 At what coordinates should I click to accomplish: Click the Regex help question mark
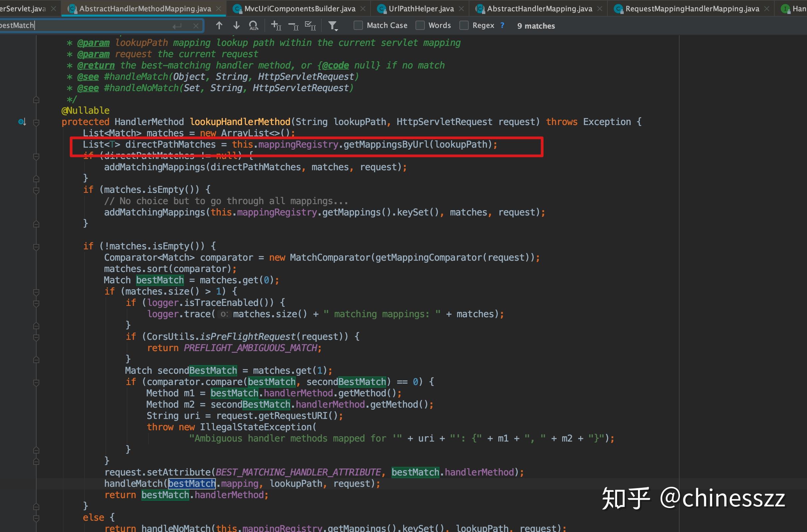[502, 26]
